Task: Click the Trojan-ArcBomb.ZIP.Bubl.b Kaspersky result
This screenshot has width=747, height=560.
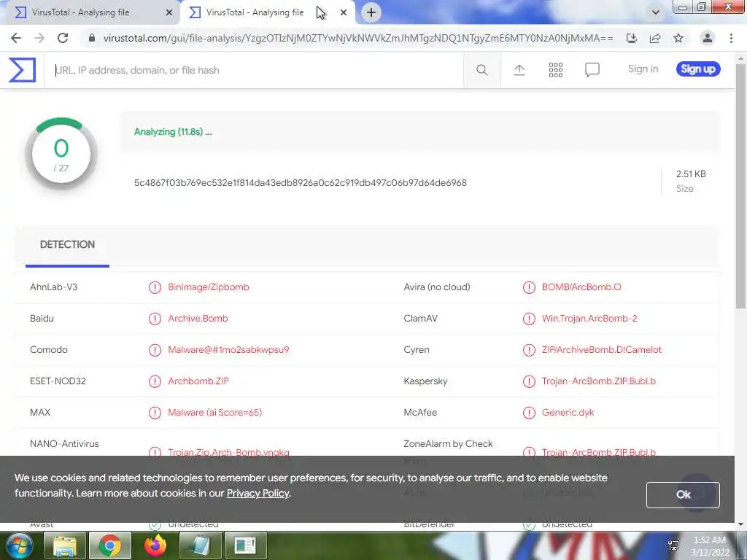Action: click(x=598, y=381)
